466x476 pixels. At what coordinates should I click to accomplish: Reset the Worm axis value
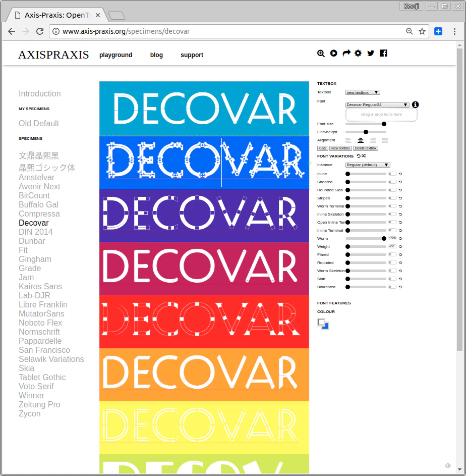400,239
